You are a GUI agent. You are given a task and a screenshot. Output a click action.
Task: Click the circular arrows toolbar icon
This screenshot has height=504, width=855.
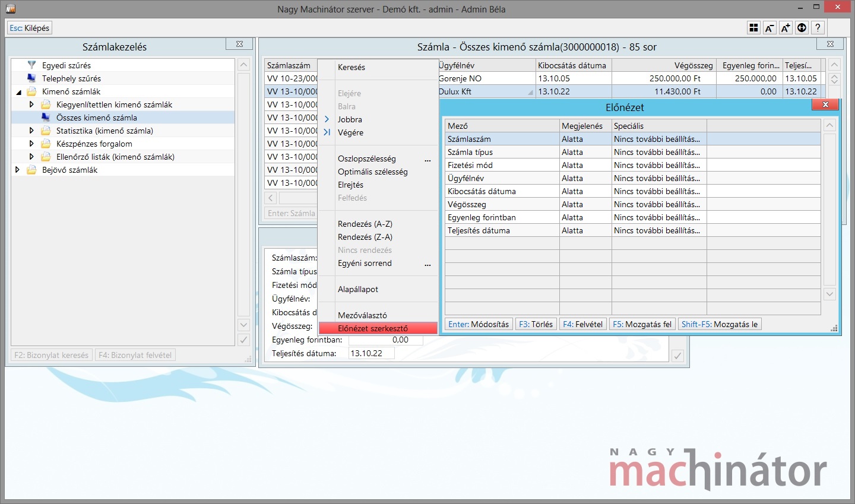pos(802,28)
